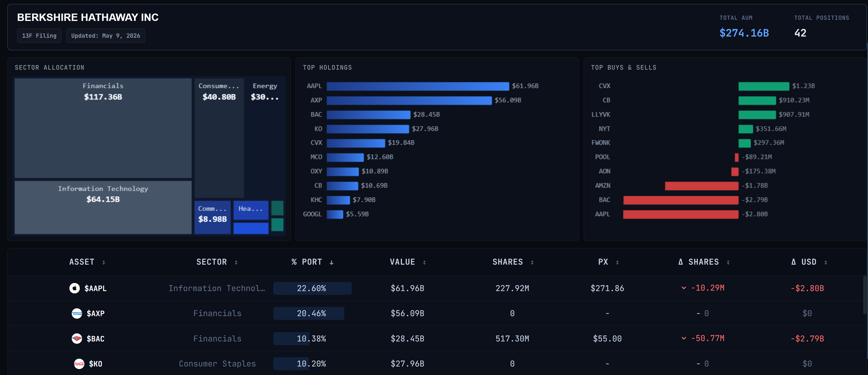Click the green FWONK $297.36M buy bar
This screenshot has width=868, height=375.
[x=745, y=143]
